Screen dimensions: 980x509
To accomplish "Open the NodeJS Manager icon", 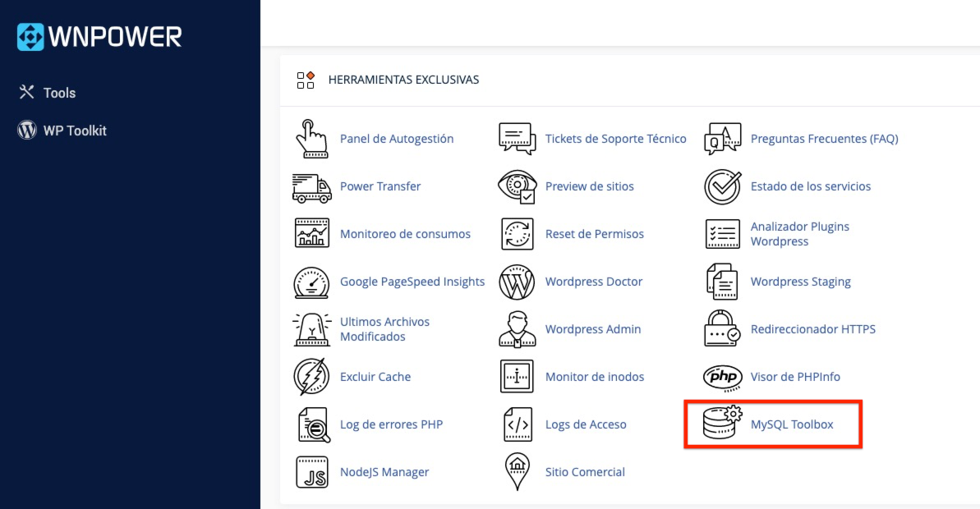I will [x=311, y=472].
